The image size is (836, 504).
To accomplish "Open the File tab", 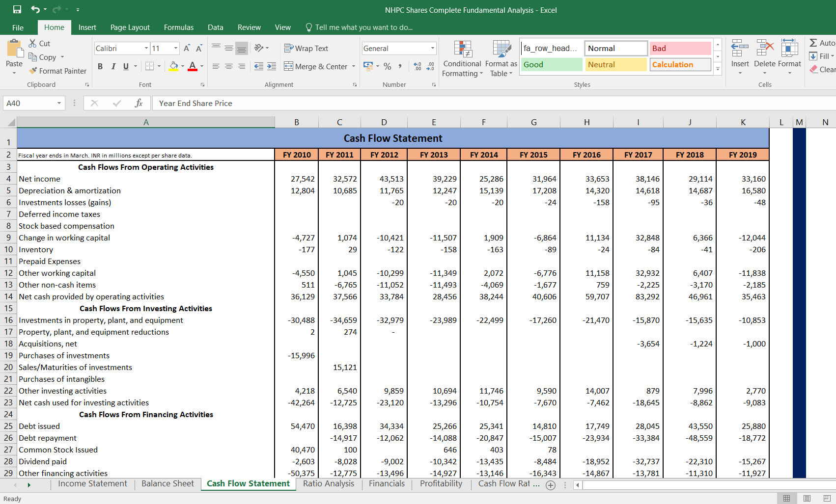I will coord(18,27).
